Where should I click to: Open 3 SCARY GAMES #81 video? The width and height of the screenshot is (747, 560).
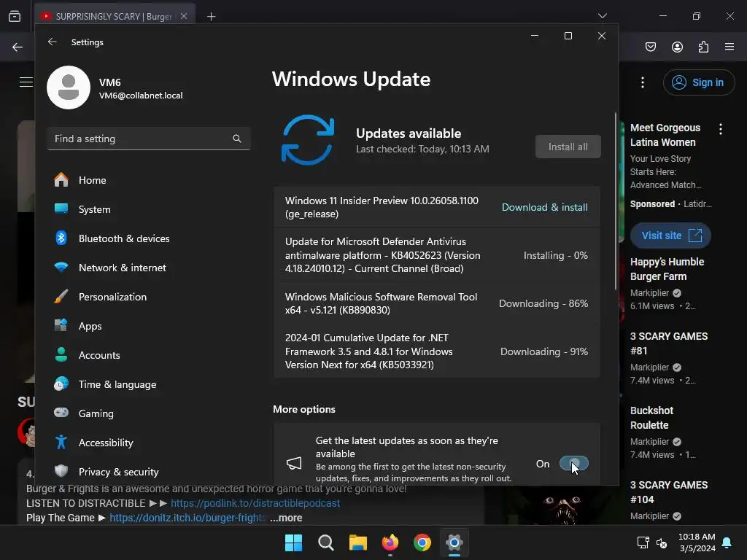point(668,343)
